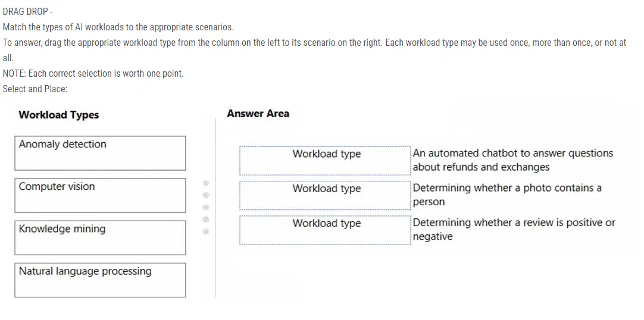Click the DRAG DROP title text
Image resolution: width=644 pixels, height=320 pixels.
tap(27, 12)
